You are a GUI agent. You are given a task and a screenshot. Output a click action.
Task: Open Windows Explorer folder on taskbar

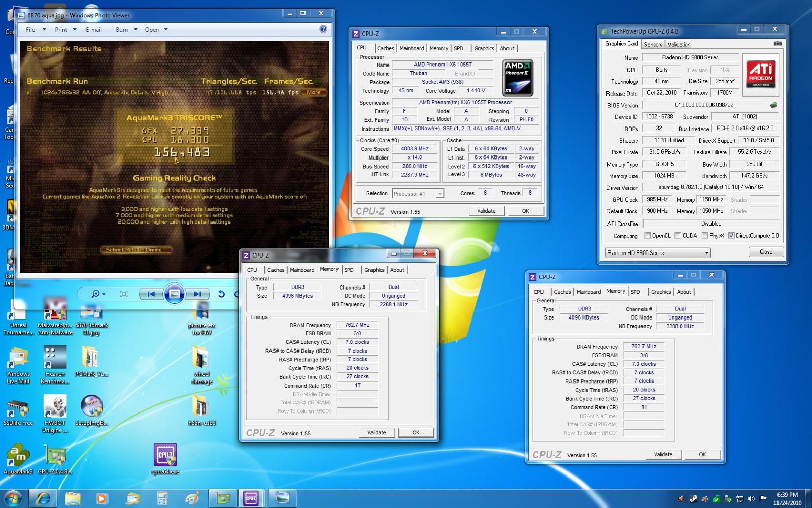(x=73, y=499)
